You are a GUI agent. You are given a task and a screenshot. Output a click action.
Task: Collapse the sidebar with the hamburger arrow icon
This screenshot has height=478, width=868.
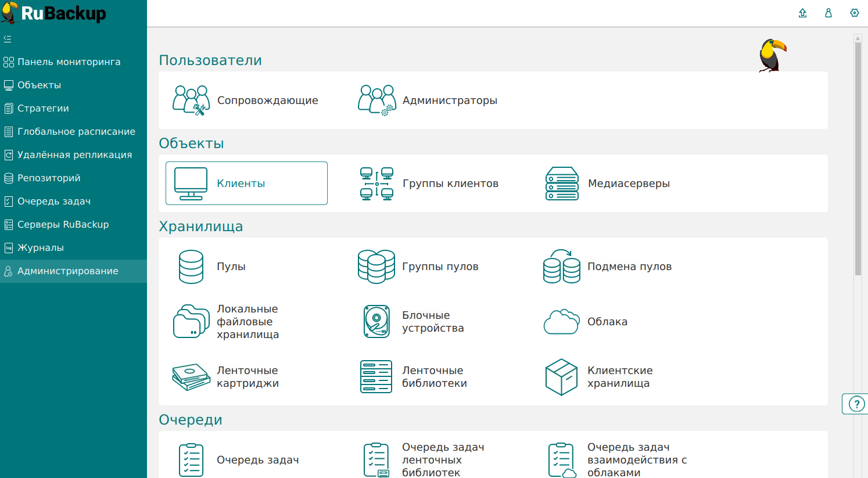[x=8, y=39]
